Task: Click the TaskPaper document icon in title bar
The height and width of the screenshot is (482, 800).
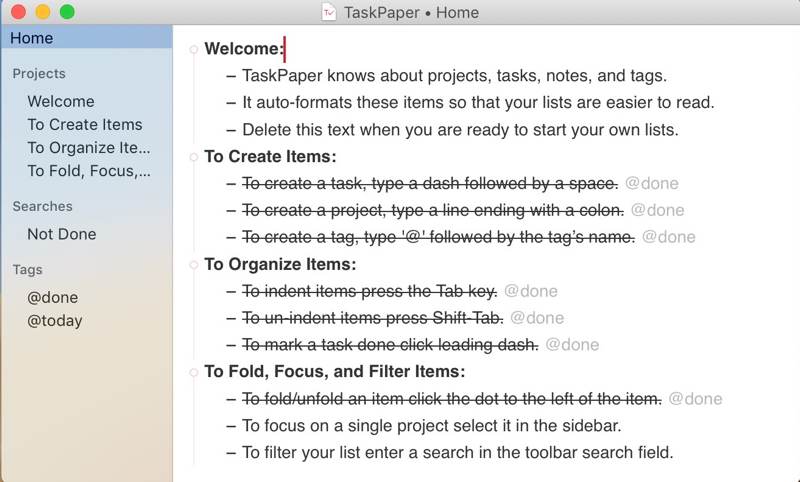Action: point(329,12)
